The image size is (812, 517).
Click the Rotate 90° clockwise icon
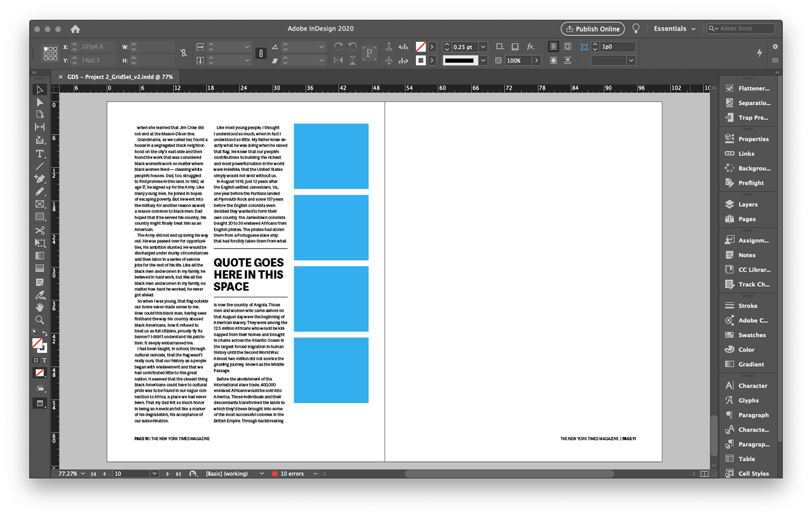click(x=338, y=46)
